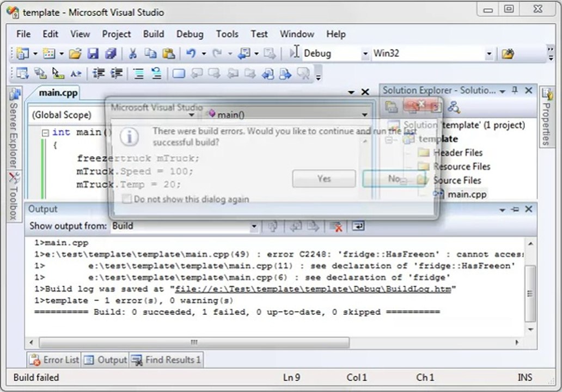
Task: Move to previous bookmark in document
Action: (268, 74)
